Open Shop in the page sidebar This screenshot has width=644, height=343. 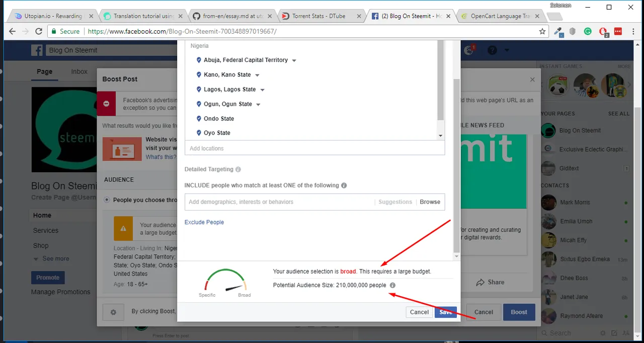41,245
